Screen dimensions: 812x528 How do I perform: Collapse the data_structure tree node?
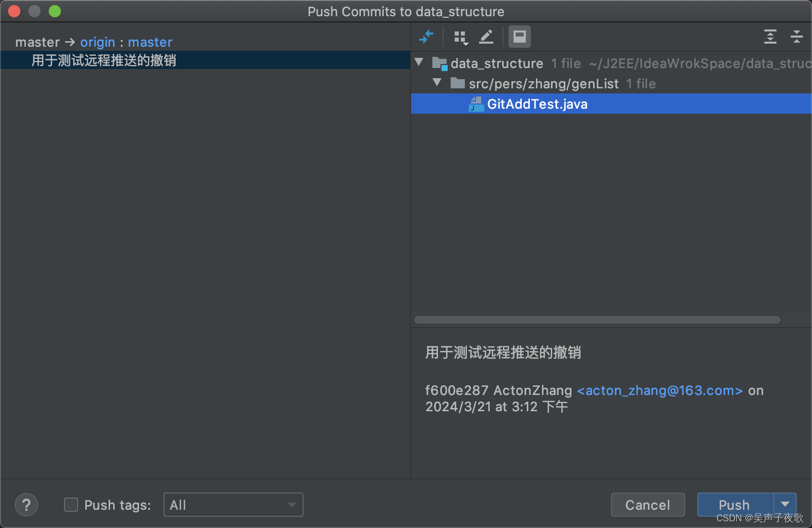(419, 62)
